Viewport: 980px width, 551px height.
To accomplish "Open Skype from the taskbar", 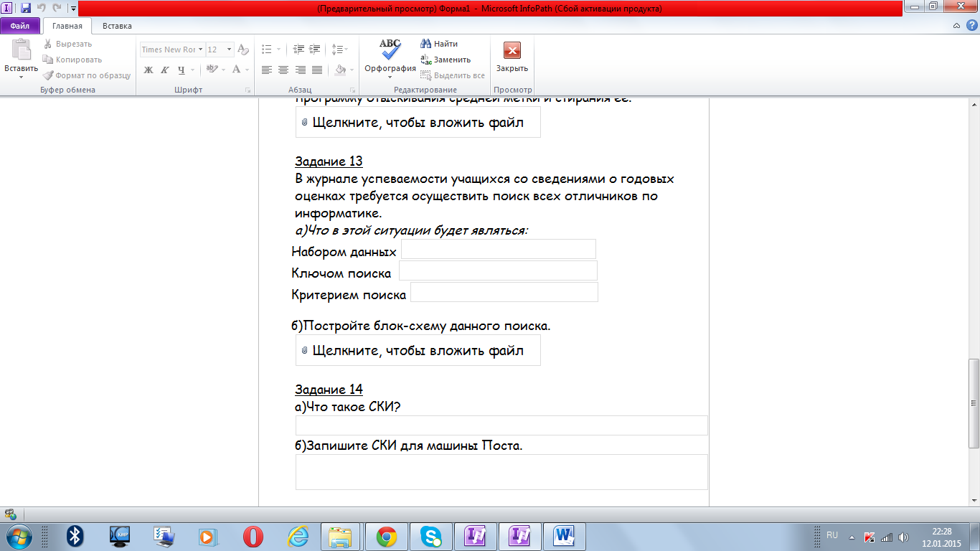I will (431, 536).
